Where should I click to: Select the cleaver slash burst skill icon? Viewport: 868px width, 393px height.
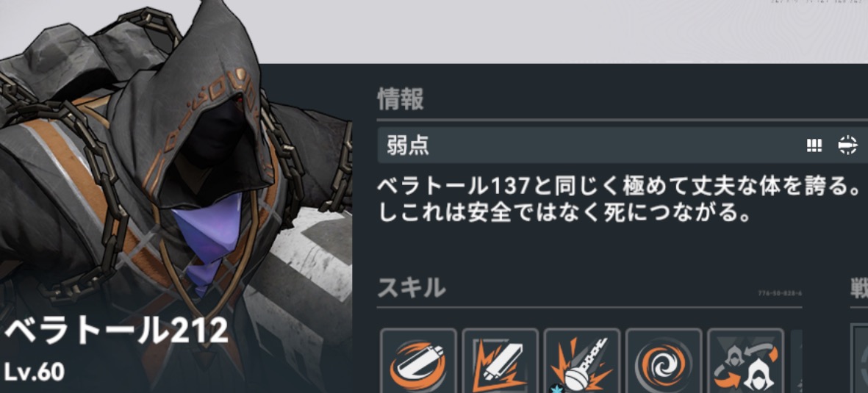[501, 361]
